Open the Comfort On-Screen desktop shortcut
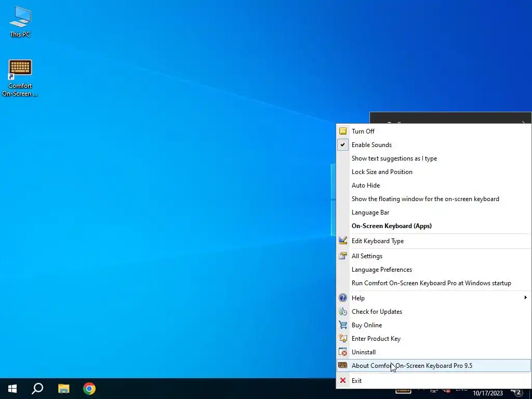This screenshot has height=399, width=532. (x=20, y=78)
